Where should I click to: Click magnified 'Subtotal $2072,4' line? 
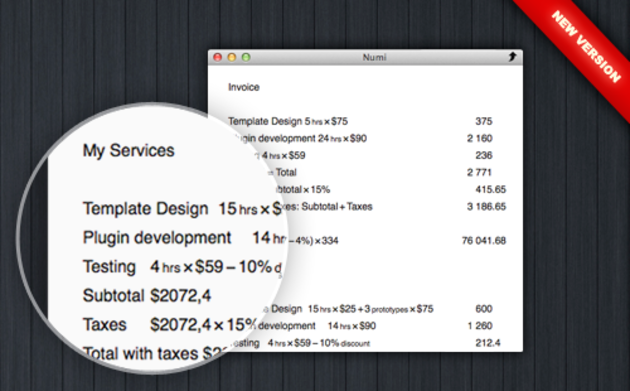tap(147, 296)
